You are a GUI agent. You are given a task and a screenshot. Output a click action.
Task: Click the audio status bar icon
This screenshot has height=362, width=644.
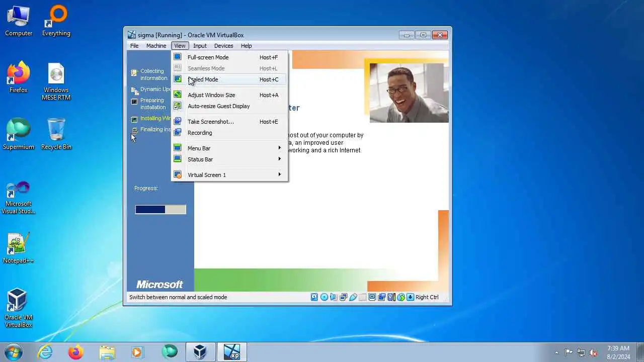(x=334, y=297)
